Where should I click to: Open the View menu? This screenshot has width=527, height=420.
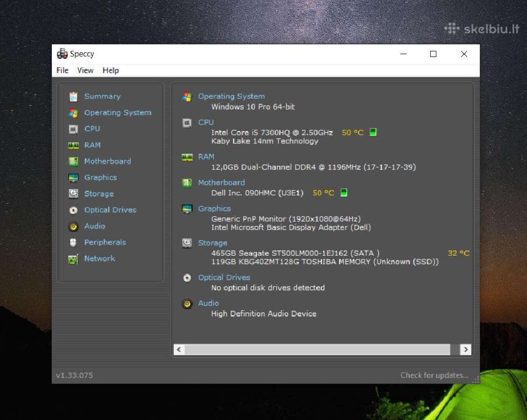click(85, 70)
